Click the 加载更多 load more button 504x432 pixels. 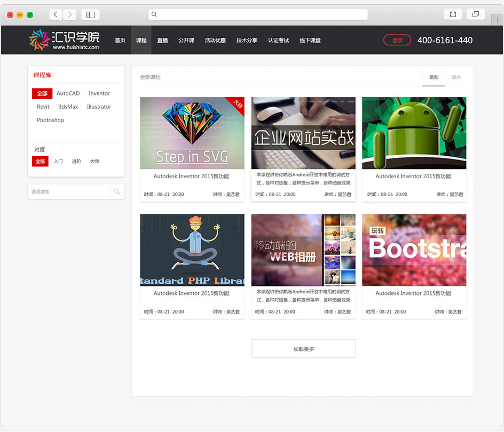click(x=303, y=349)
